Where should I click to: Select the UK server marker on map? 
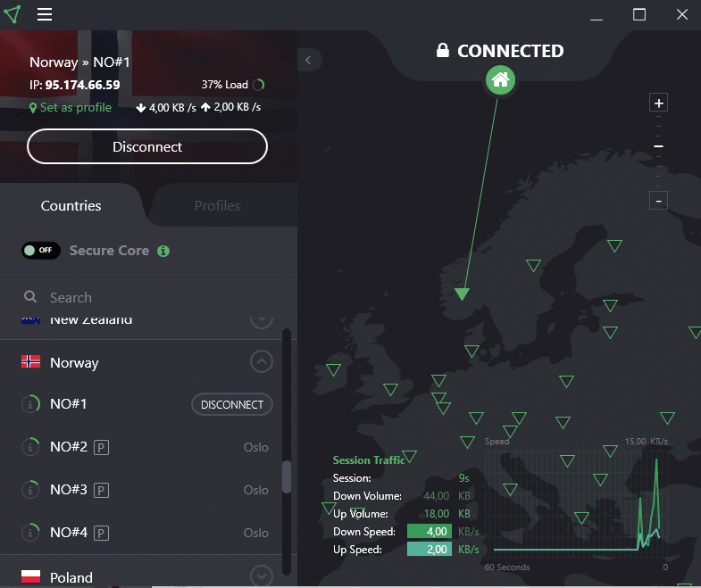[391, 390]
